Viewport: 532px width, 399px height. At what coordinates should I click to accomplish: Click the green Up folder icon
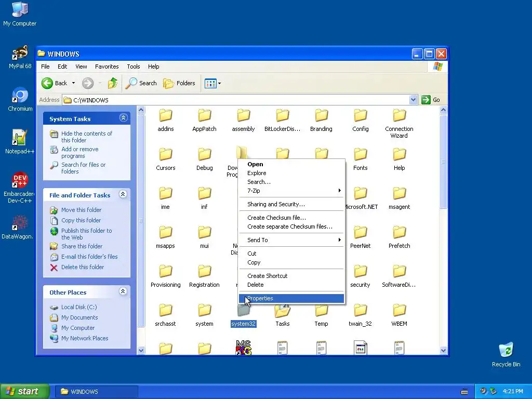click(x=113, y=83)
